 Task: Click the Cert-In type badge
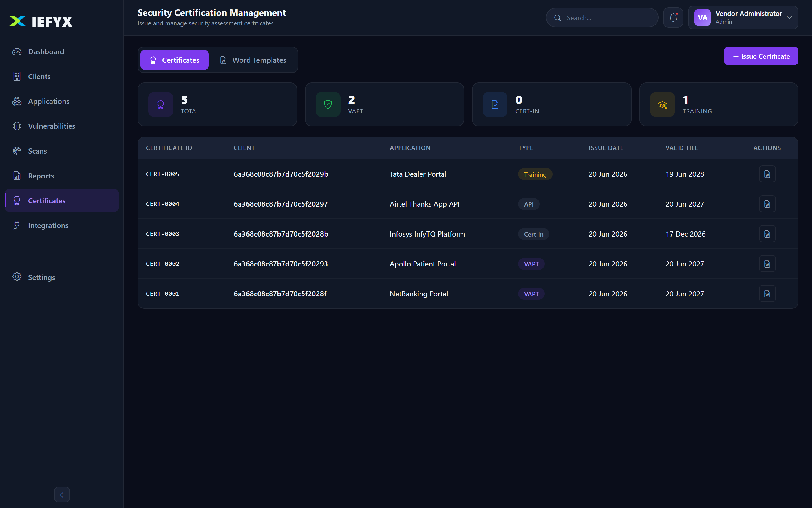533,234
